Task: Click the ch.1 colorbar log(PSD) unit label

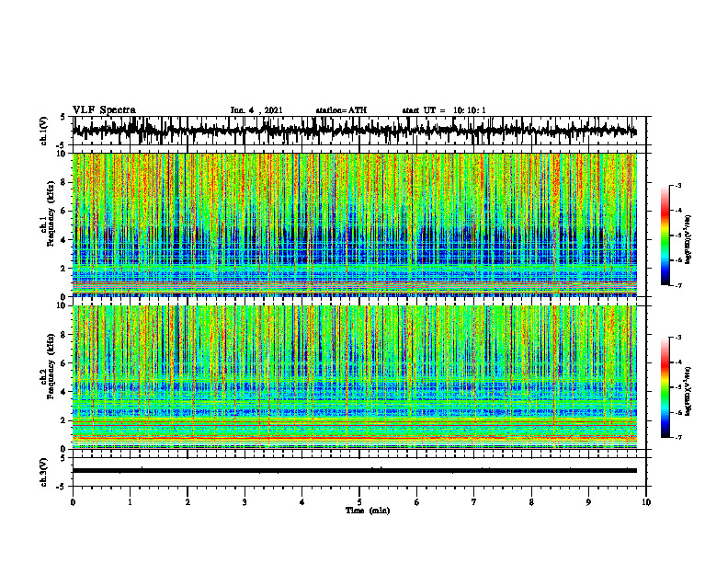Action: coord(688,239)
